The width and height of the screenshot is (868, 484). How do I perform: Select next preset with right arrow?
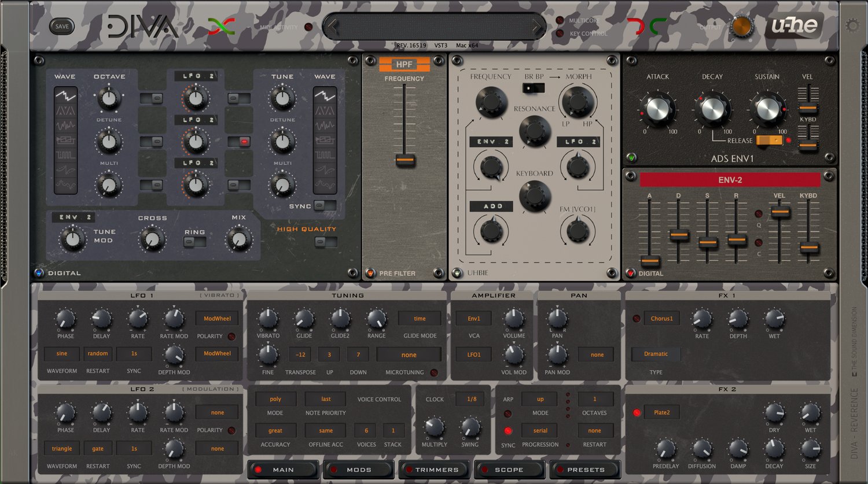(536, 27)
